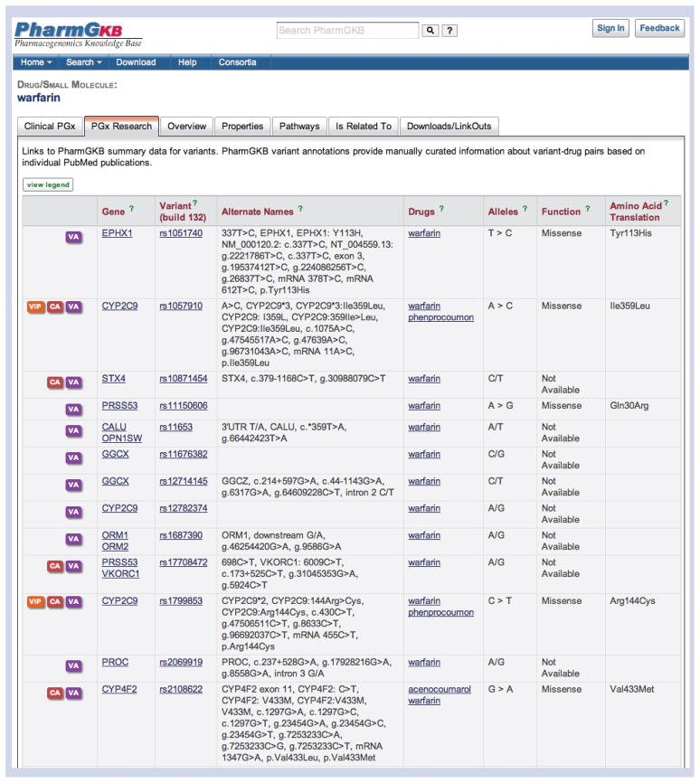Click the view legend button

48,184
